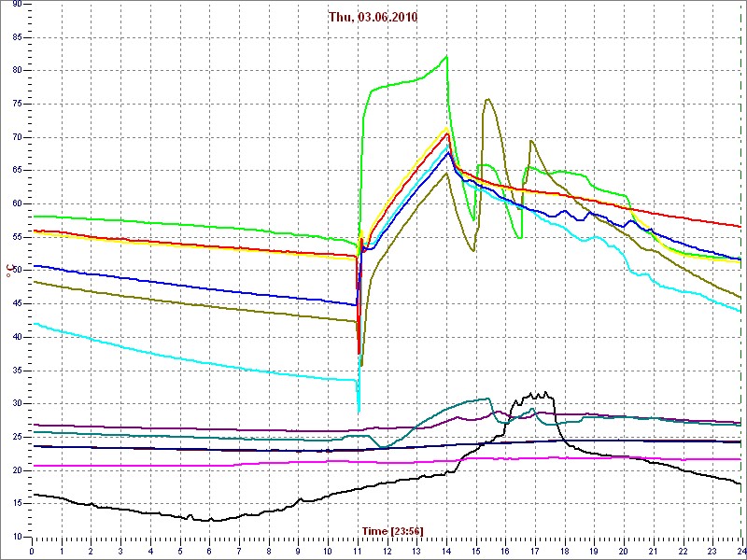747x560 pixels.
Task: Select hour "2" on the time axis
Action: click(91, 552)
